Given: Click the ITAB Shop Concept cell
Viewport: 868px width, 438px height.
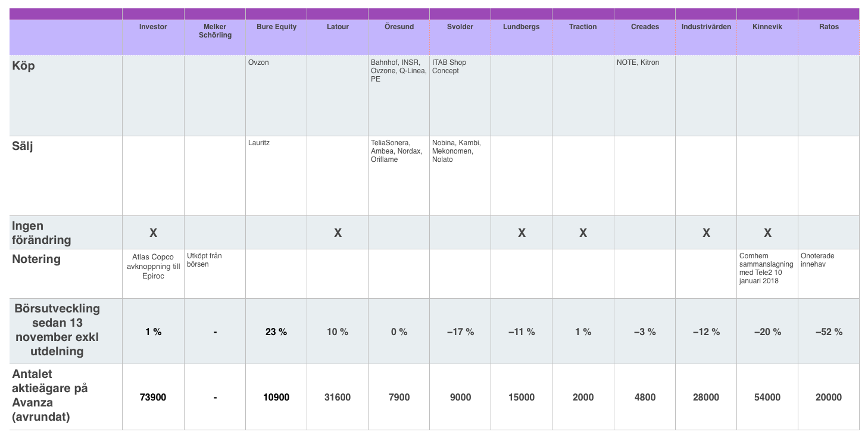Looking at the screenshot, I should (x=449, y=67).
